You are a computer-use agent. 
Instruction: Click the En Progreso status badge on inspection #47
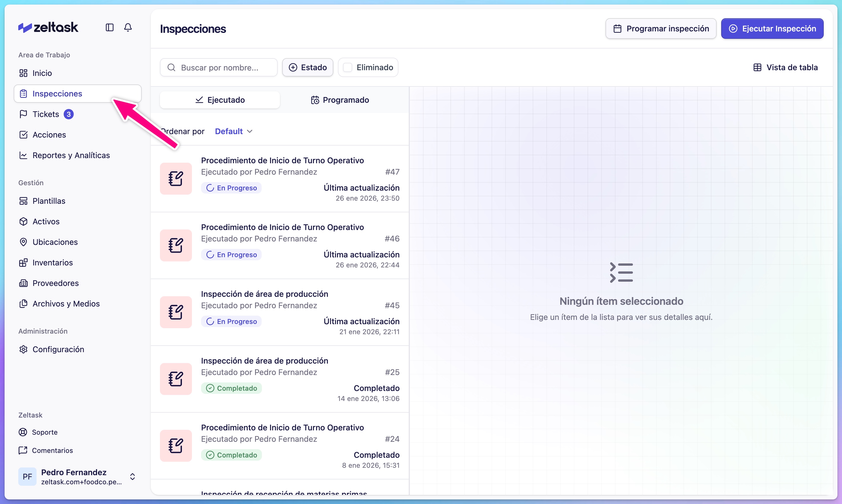point(231,188)
